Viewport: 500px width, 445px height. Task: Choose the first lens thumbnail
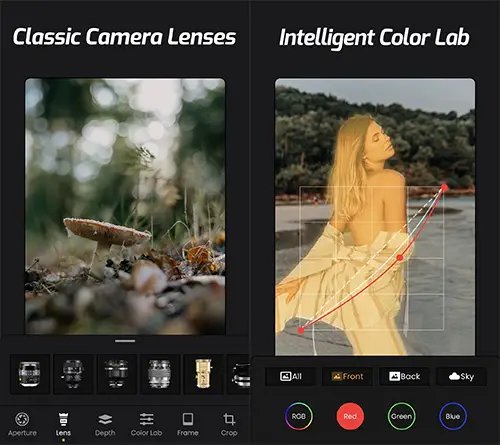point(30,374)
